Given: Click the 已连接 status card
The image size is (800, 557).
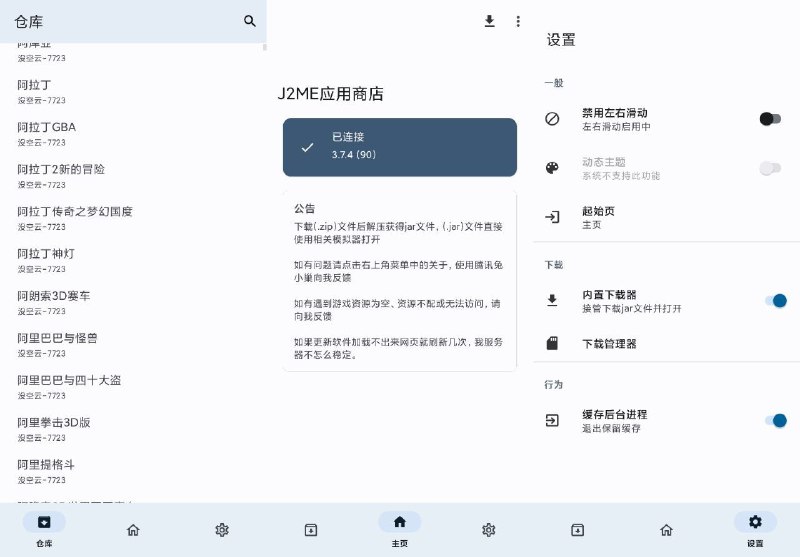Looking at the screenshot, I should [400, 147].
